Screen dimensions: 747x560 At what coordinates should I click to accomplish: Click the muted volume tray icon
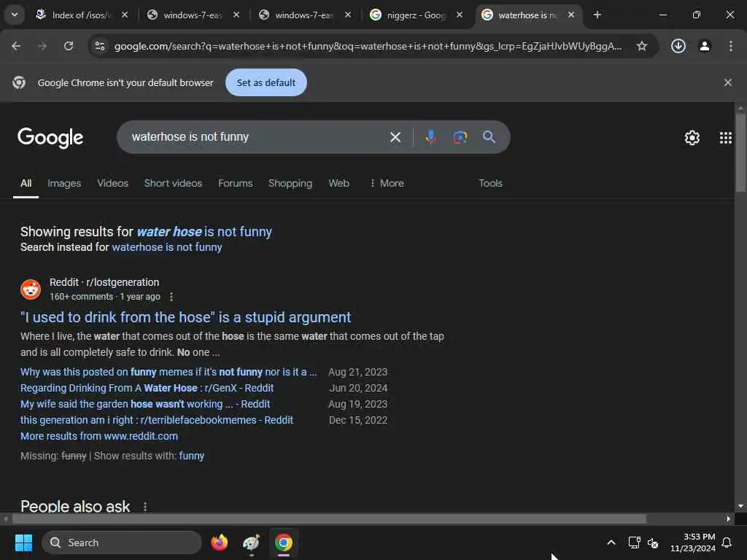653,542
